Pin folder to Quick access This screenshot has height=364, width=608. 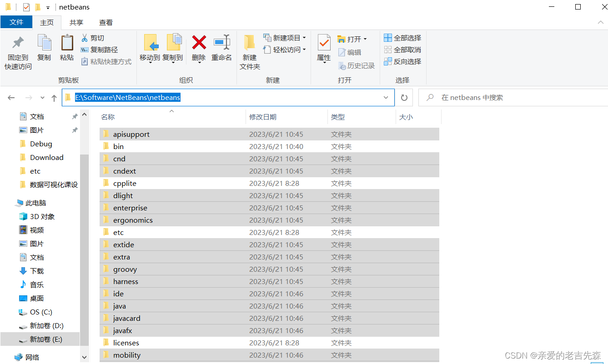18,52
